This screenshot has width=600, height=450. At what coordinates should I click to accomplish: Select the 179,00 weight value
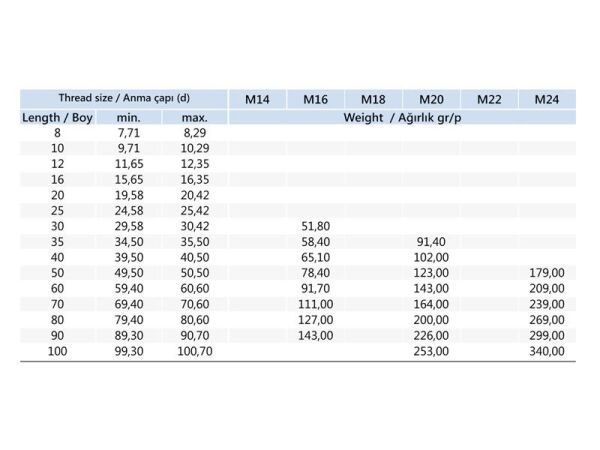(546, 273)
